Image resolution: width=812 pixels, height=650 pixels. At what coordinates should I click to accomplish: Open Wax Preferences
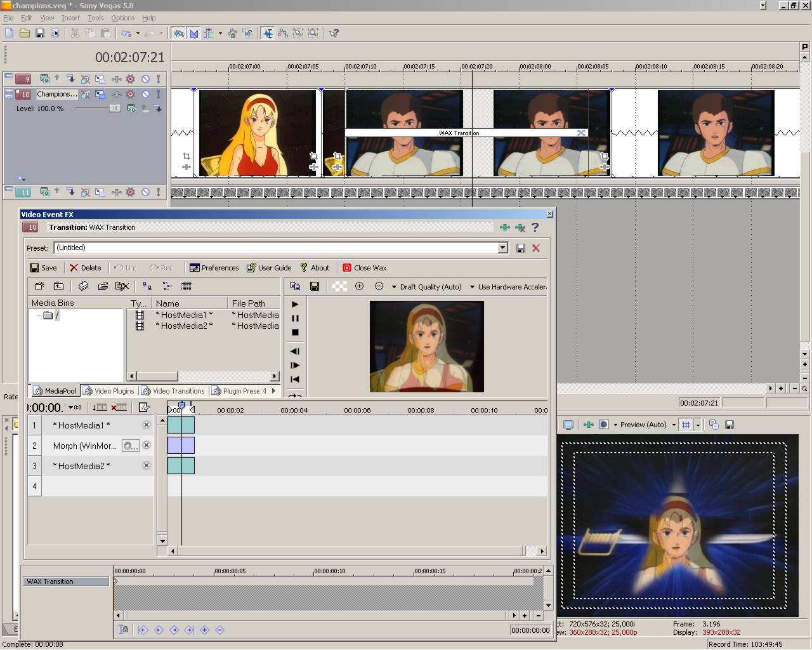click(214, 268)
